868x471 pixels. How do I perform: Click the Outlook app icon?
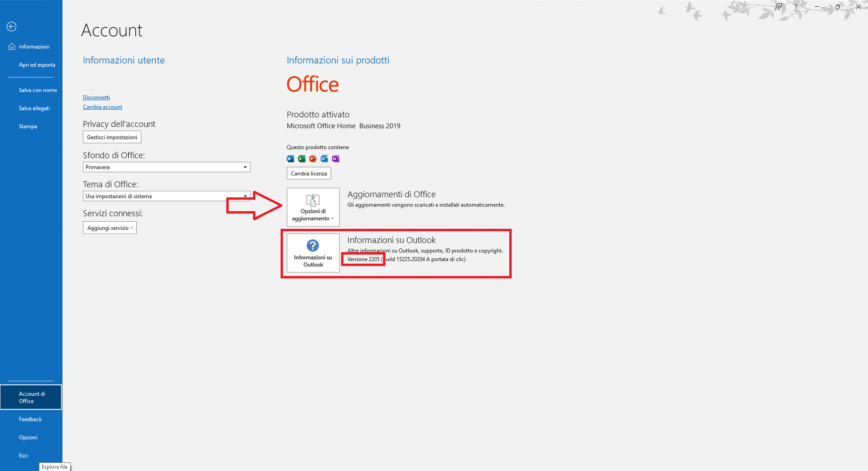click(x=324, y=159)
